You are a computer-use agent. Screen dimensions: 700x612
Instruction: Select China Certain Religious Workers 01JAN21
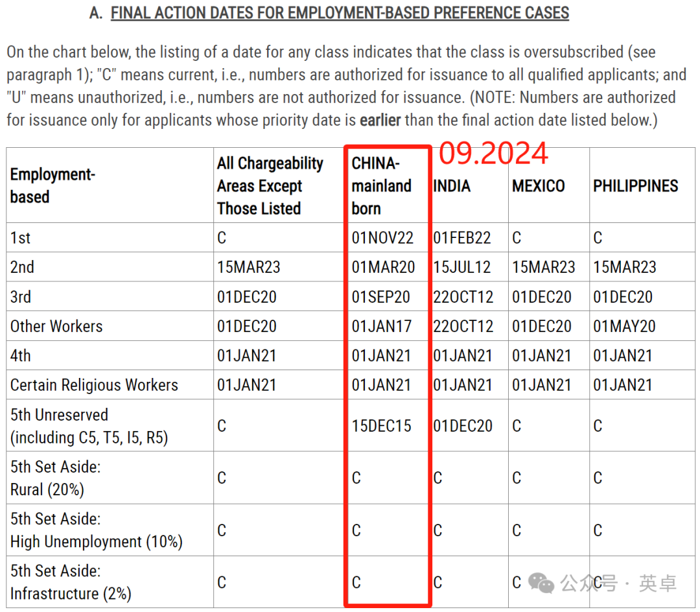pyautogui.click(x=381, y=385)
